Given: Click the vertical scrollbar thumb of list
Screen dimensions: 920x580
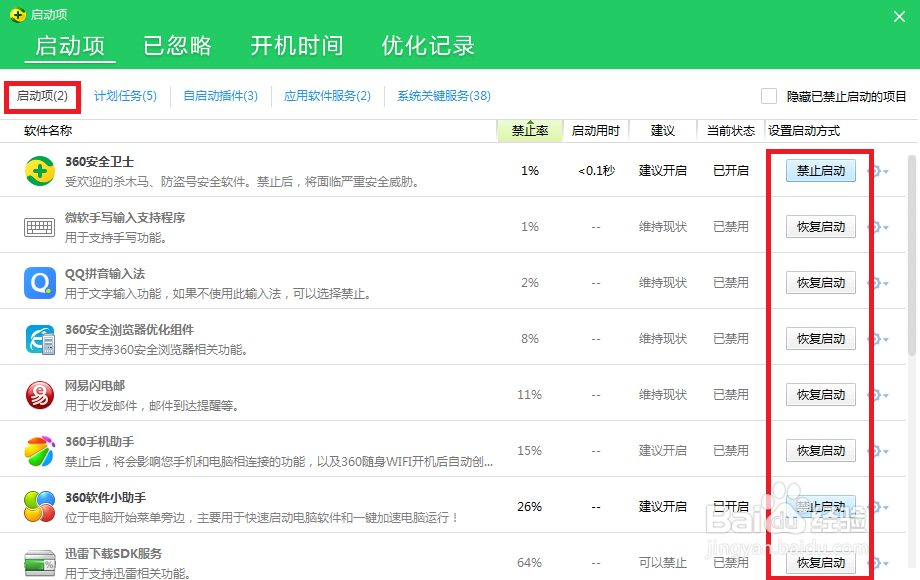Looking at the screenshot, I should (912, 255).
